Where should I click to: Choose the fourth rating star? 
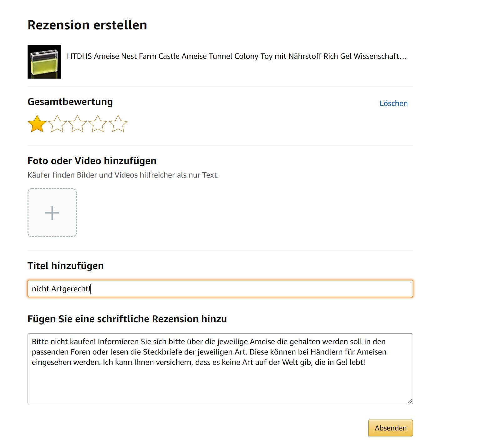(98, 124)
